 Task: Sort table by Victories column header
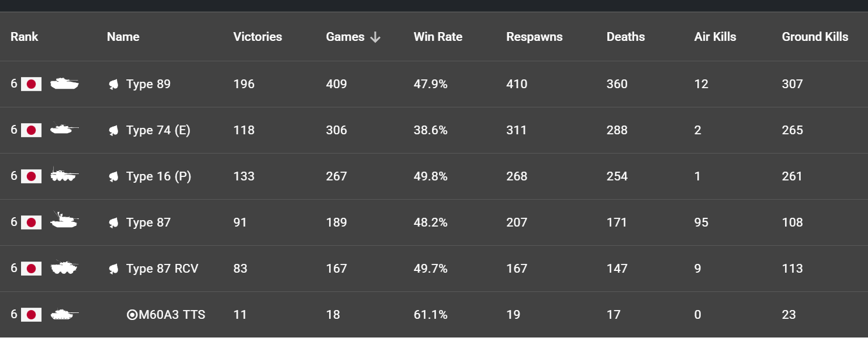coord(257,37)
